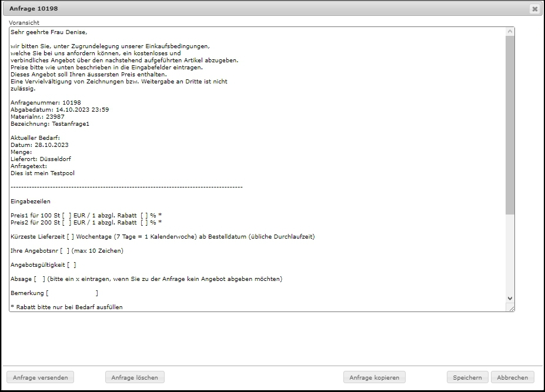Place cursor in Preis2 EUR price brackets
This screenshot has height=392, width=545.
tap(66, 223)
